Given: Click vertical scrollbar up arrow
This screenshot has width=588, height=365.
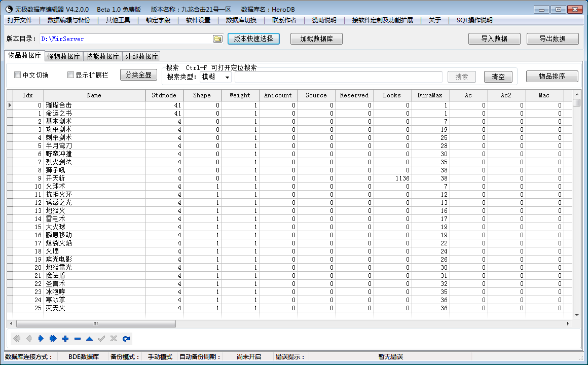Looking at the screenshot, I should tap(577, 94).
